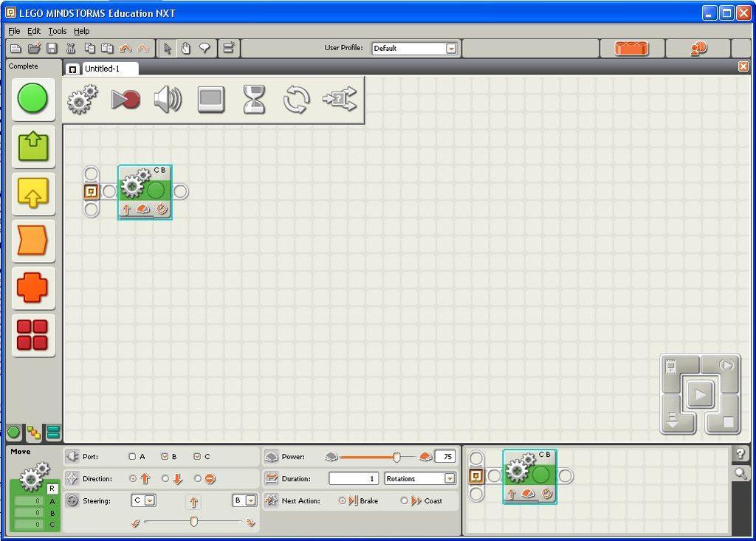
Task: Select the Coast next action option
Action: [x=404, y=501]
